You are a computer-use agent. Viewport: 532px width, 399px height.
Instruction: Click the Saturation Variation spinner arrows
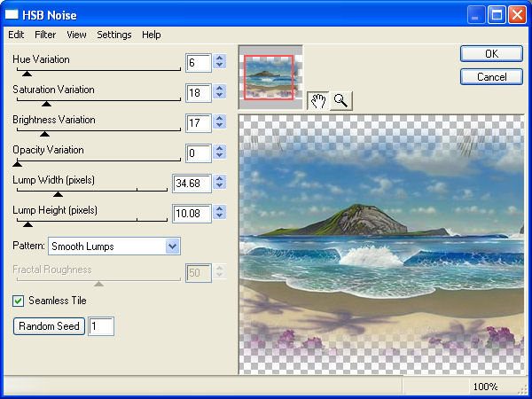click(220, 93)
